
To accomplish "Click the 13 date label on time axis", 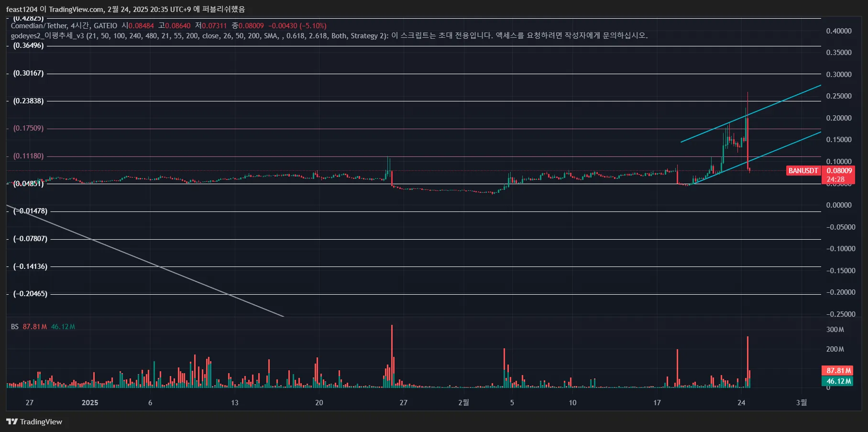I will pyautogui.click(x=235, y=403).
